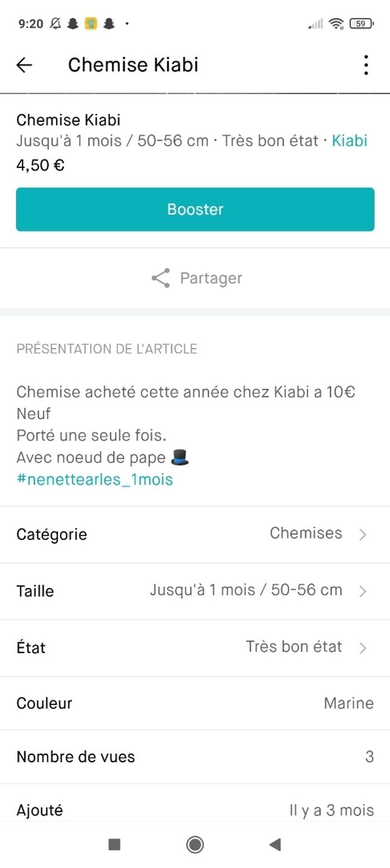Tap the Android recent apps square
This screenshot has height=868, width=390.
point(114,845)
